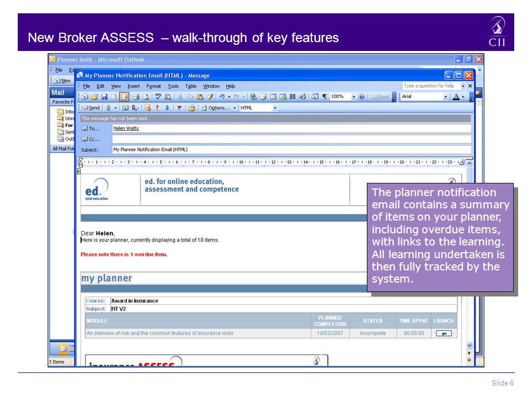Image resolution: width=532 pixels, height=399 pixels.
Task: Click the Undo arrow icon
Action: pyautogui.click(x=222, y=97)
